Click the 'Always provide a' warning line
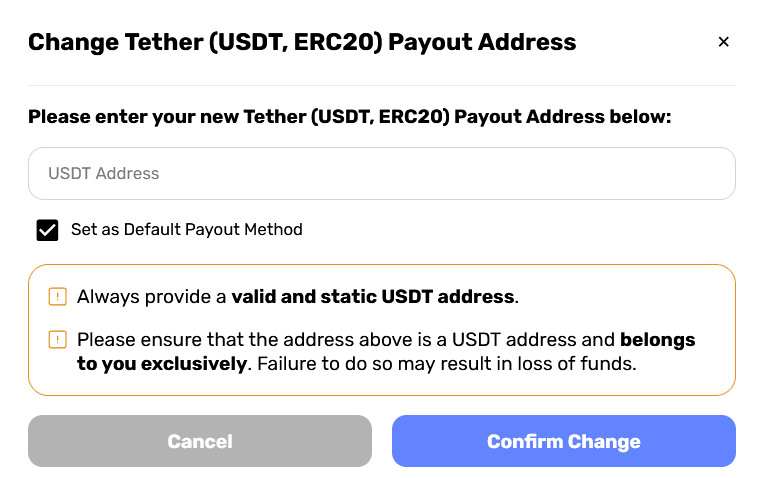 [x=298, y=296]
